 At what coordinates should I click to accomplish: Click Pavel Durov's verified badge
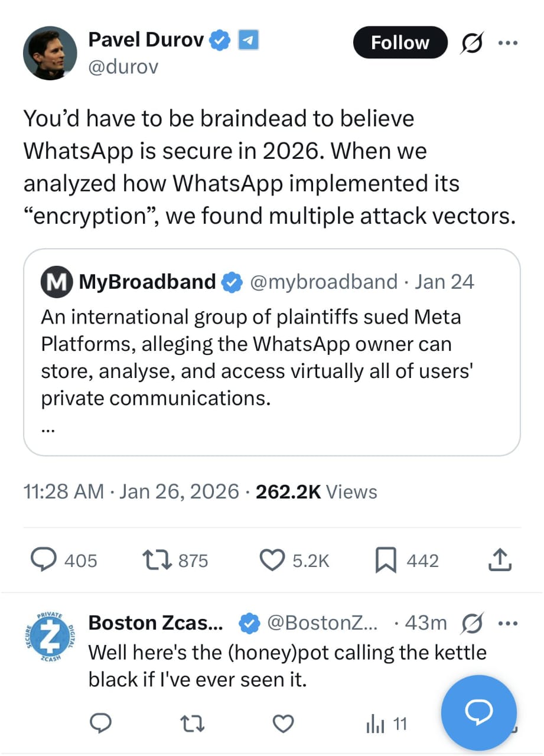click(219, 40)
